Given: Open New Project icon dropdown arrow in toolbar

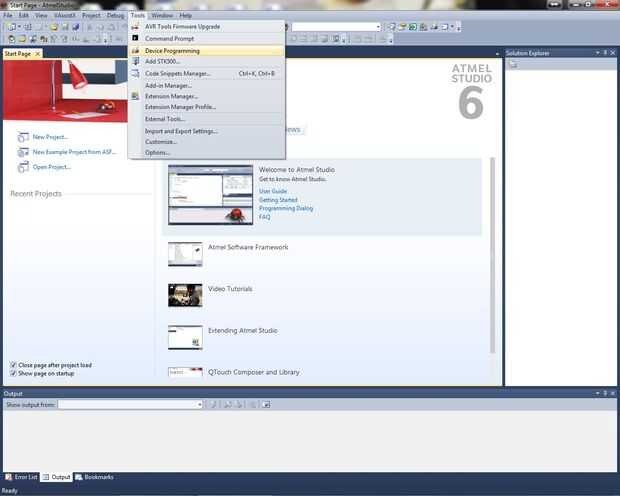Looking at the screenshot, I should coord(19,27).
